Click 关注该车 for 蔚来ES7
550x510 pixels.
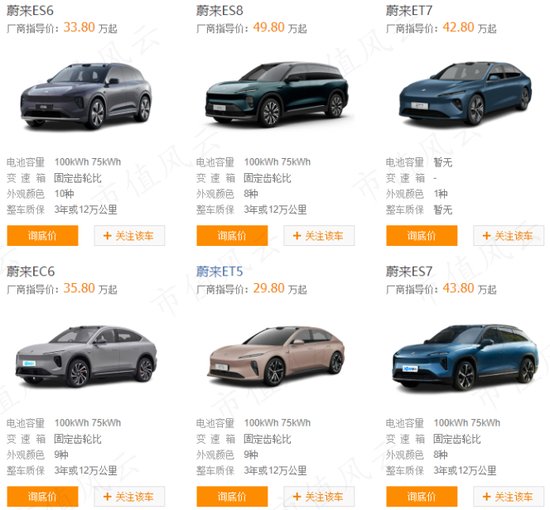click(x=509, y=496)
